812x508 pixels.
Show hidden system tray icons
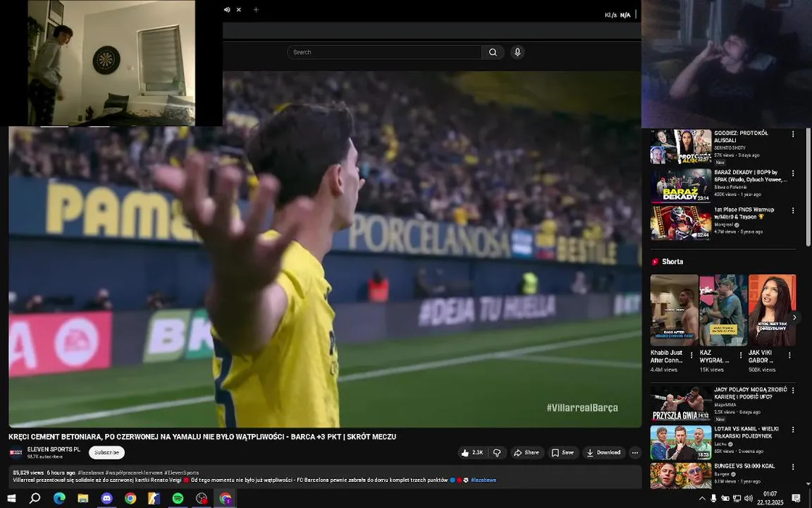click(702, 499)
